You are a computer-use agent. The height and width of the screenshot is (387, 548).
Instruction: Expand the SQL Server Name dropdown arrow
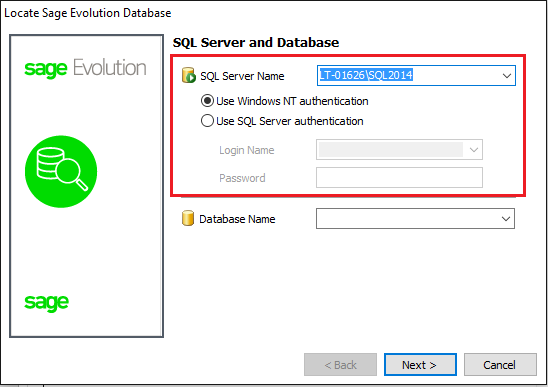507,76
